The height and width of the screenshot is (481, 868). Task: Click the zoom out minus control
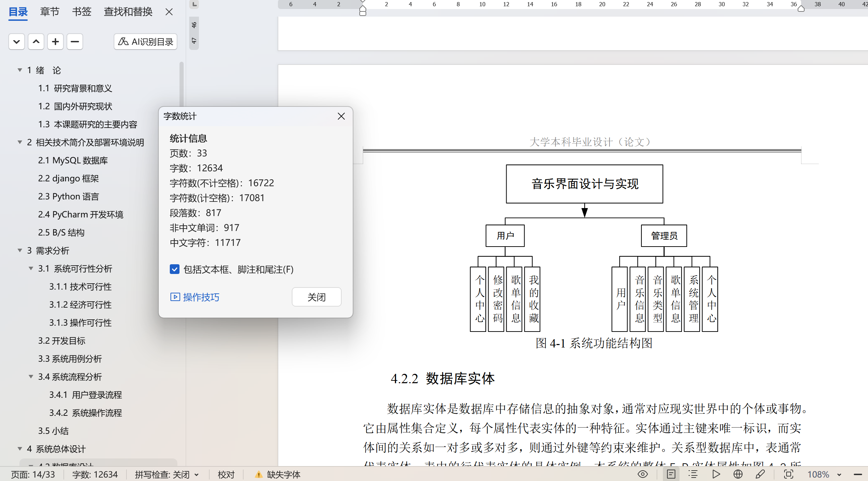coord(858,474)
